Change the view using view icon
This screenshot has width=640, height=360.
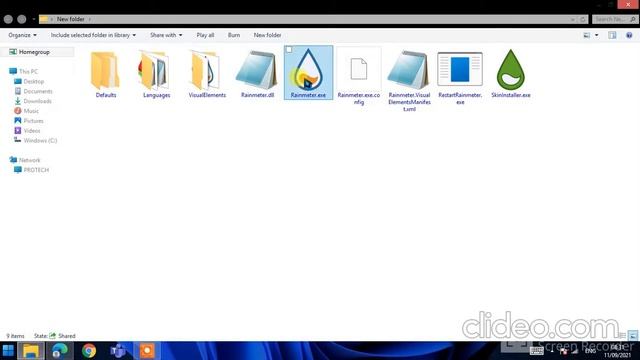(x=587, y=36)
